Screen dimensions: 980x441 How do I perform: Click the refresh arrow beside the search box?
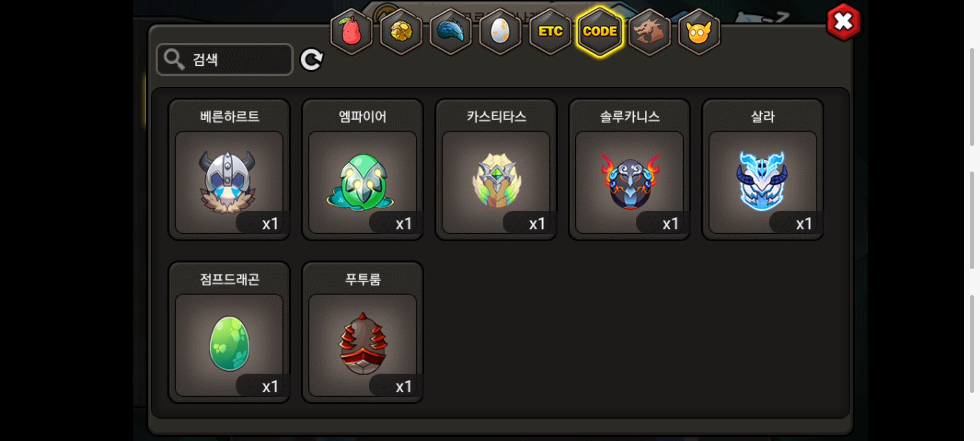[312, 60]
